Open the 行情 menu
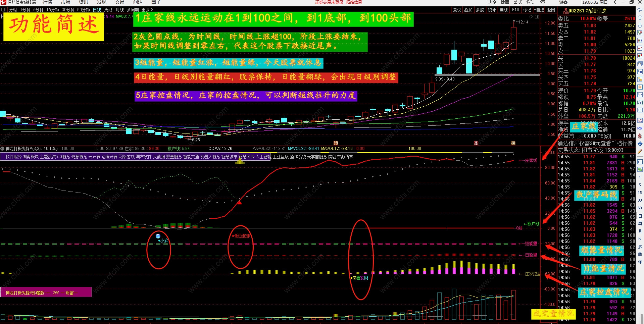The image size is (644, 324). click(x=47, y=2)
